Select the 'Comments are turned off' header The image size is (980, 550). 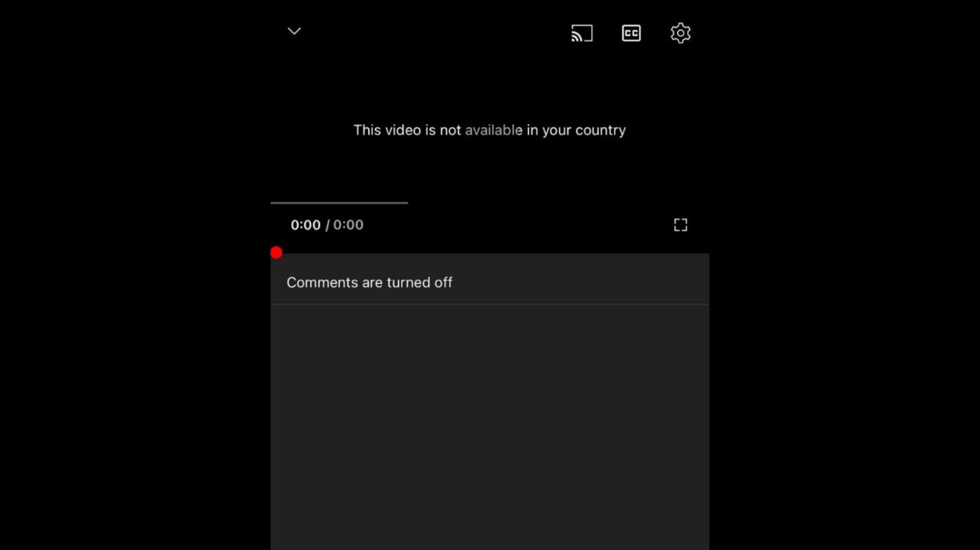490,282
